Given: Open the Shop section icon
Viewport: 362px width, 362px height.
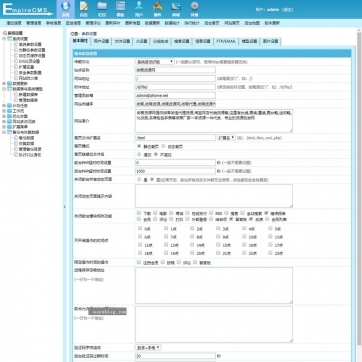Looking at the screenshot, I should [x=176, y=9].
